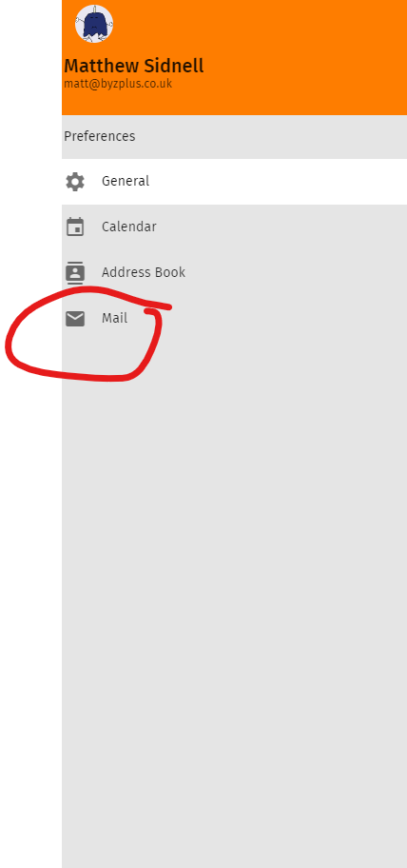Image resolution: width=407 pixels, height=868 pixels.
Task: Click the Preferences section heading
Action: [100, 136]
